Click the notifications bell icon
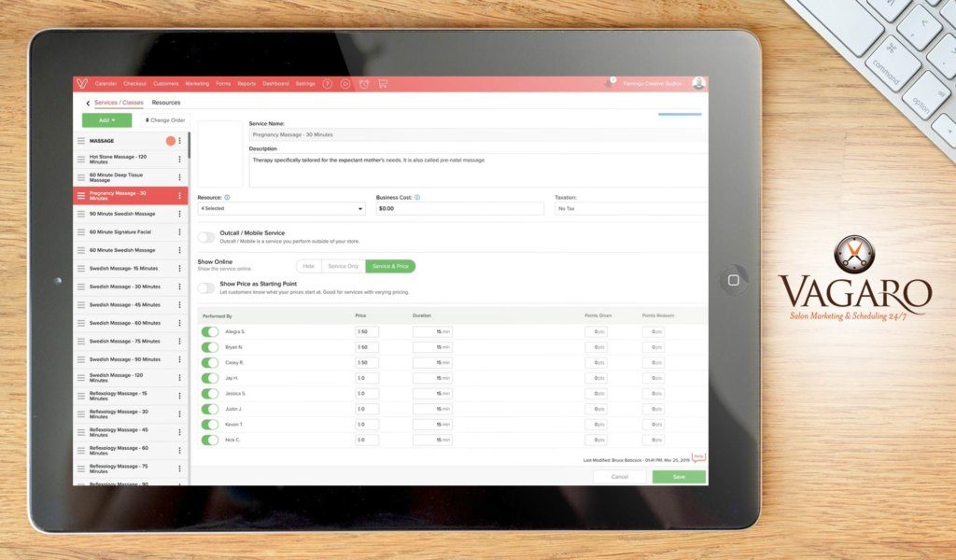Image resolution: width=956 pixels, height=560 pixels. click(x=607, y=82)
